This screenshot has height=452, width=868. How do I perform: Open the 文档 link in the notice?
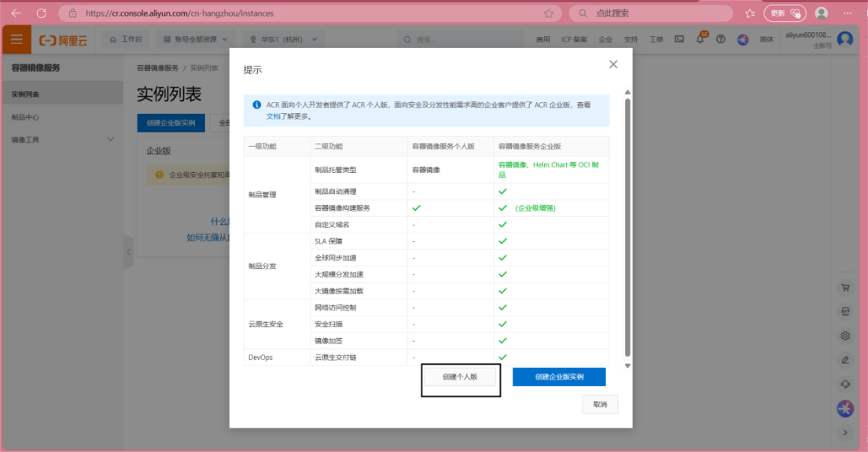coord(273,116)
